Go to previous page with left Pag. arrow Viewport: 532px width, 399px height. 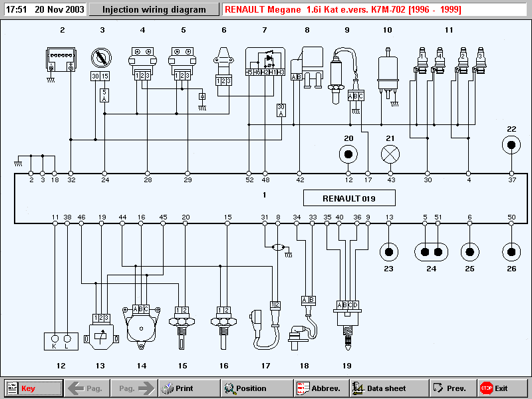click(87, 388)
